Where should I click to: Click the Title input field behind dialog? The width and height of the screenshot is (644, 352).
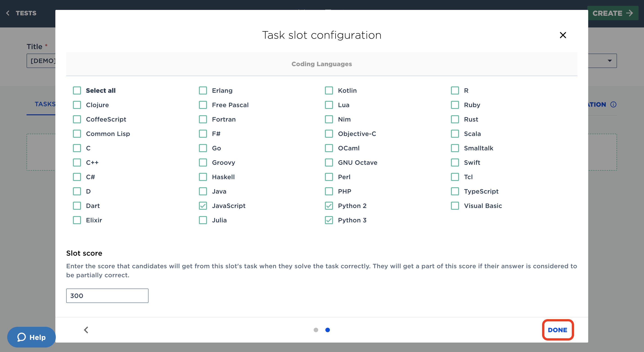pyautogui.click(x=41, y=61)
